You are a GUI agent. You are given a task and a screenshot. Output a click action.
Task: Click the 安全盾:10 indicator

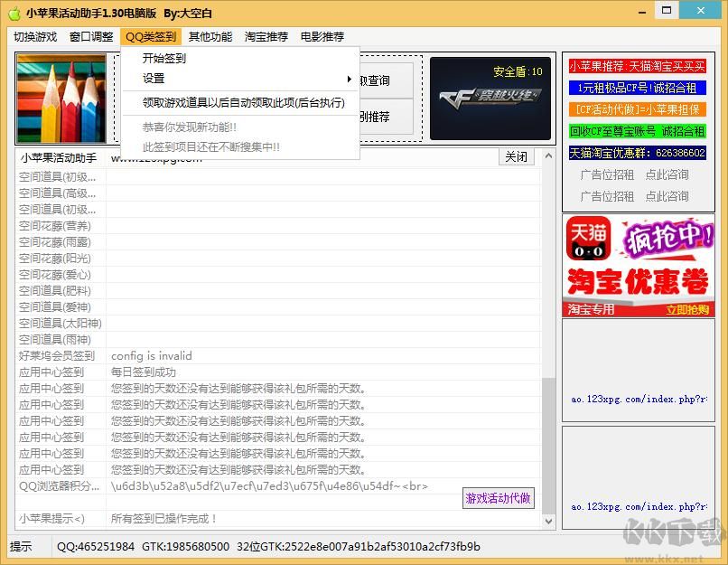(x=518, y=71)
